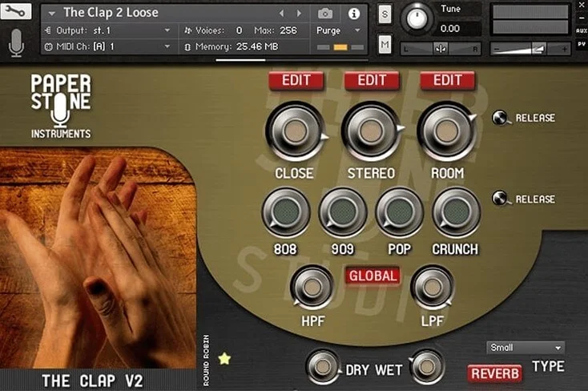Toggle the AUX sends button
588x391 pixels.
[x=582, y=30]
